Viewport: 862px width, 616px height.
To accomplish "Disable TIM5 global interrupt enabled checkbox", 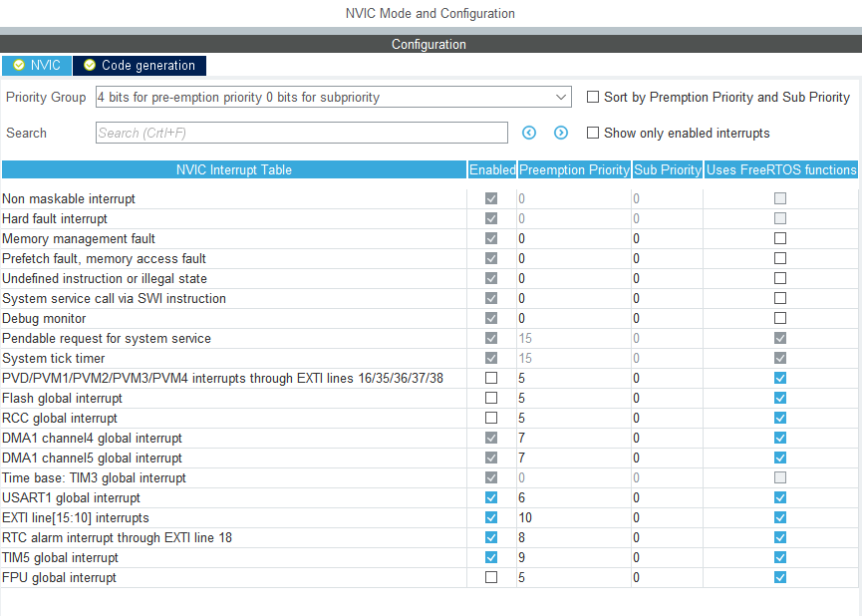I will [x=491, y=557].
